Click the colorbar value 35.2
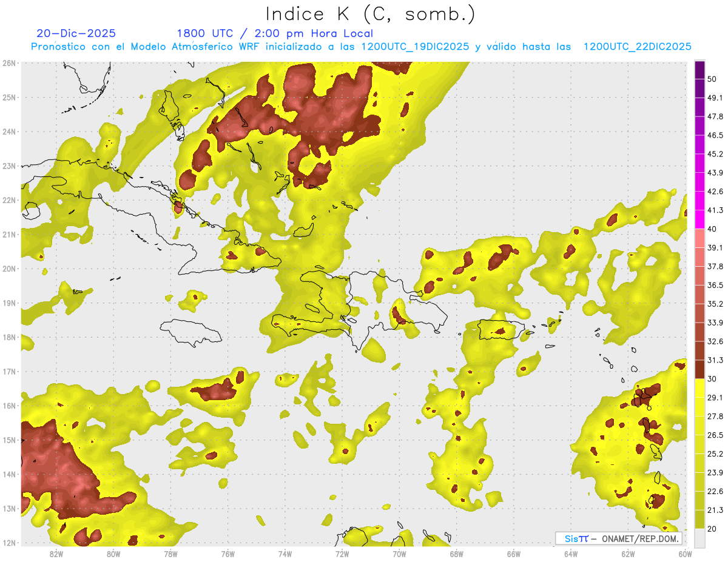 715,304
